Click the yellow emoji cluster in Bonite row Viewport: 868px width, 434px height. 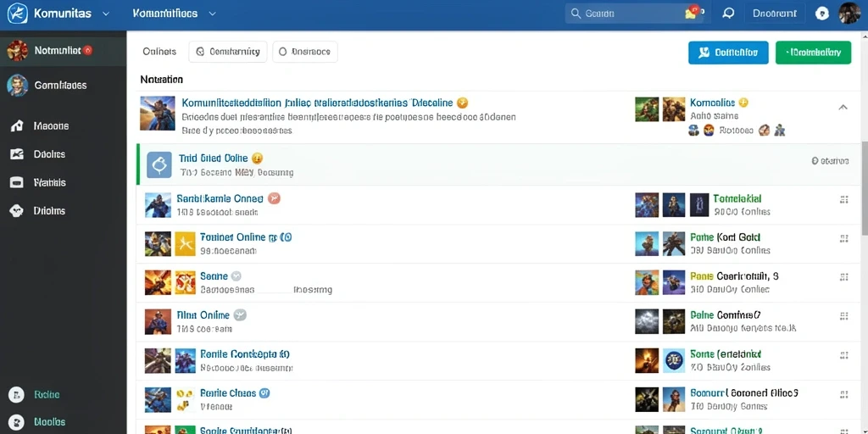pyautogui.click(x=186, y=399)
